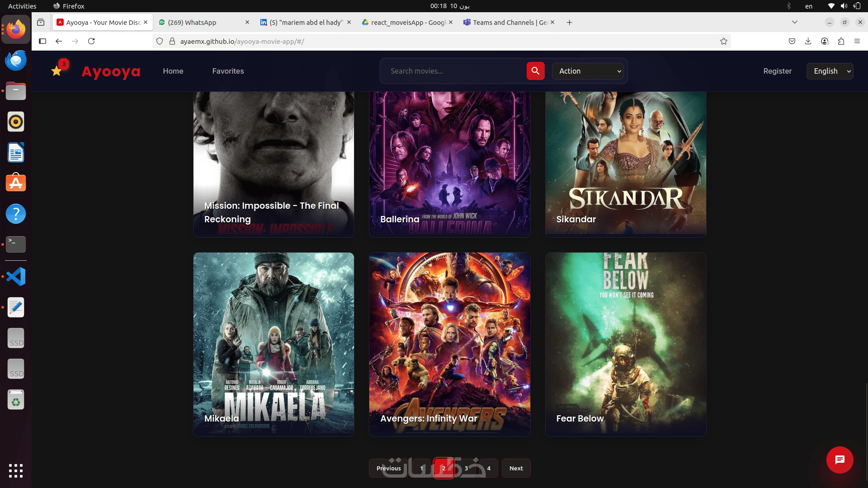Open the Favorites nav item
The width and height of the screenshot is (868, 488).
pos(228,71)
